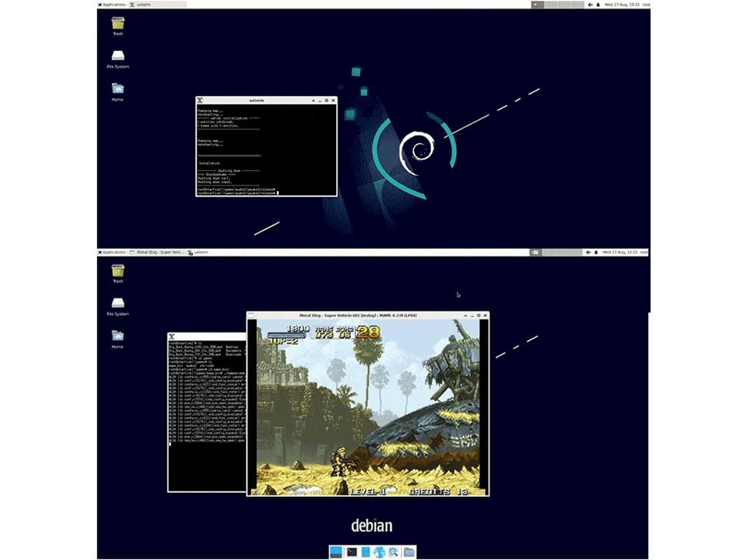Open the home folder icon in the dock

coord(409,552)
